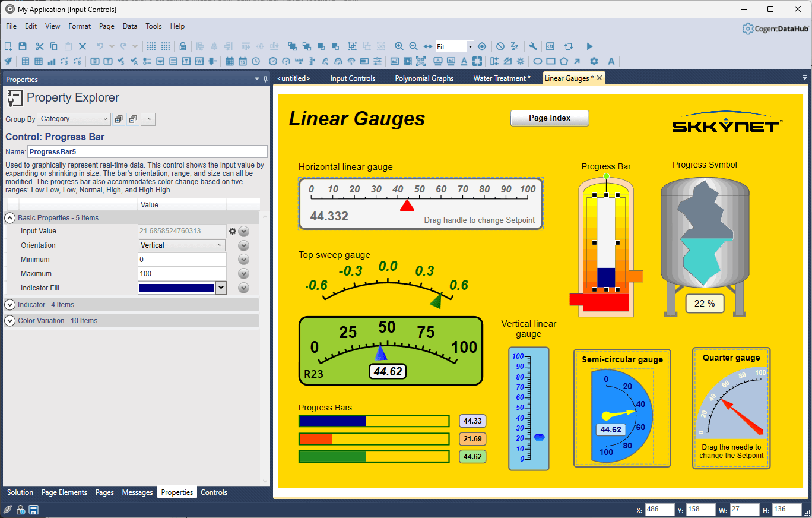Click the Maximum value input field
The width and height of the screenshot is (812, 518).
point(182,274)
